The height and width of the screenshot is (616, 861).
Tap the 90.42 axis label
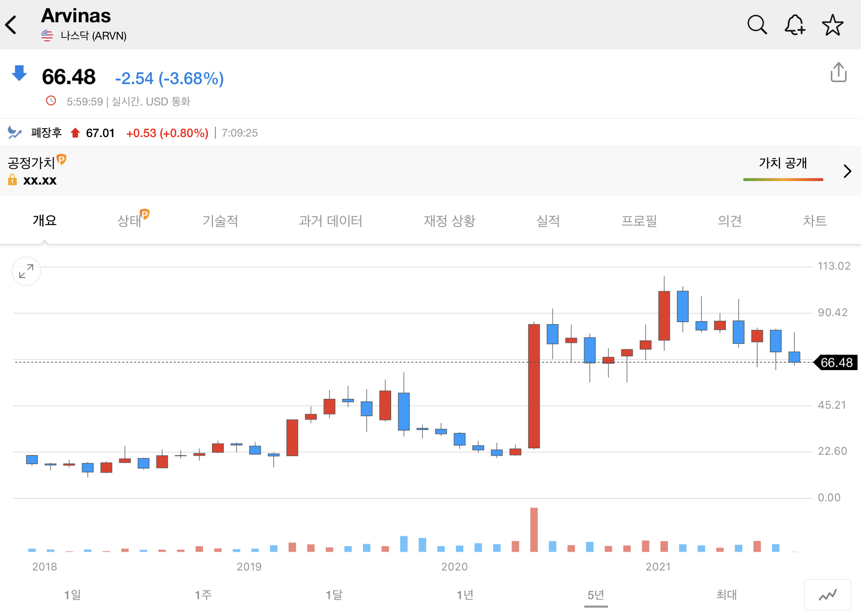833,313
